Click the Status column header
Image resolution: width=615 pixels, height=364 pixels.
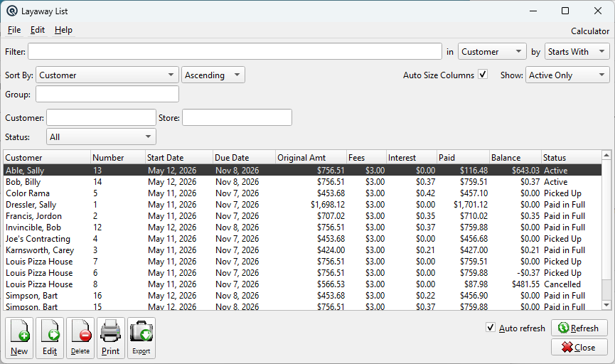tap(572, 157)
